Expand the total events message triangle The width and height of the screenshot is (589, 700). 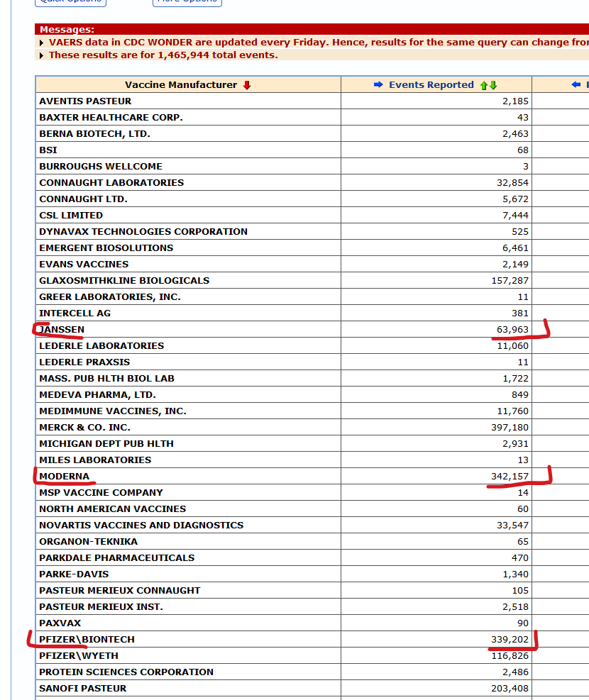click(x=42, y=55)
